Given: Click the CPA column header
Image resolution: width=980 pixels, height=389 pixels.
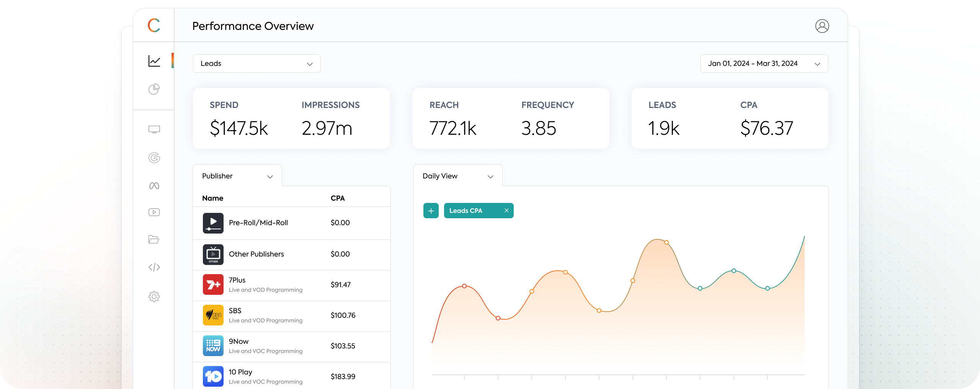Looking at the screenshot, I should (x=338, y=198).
